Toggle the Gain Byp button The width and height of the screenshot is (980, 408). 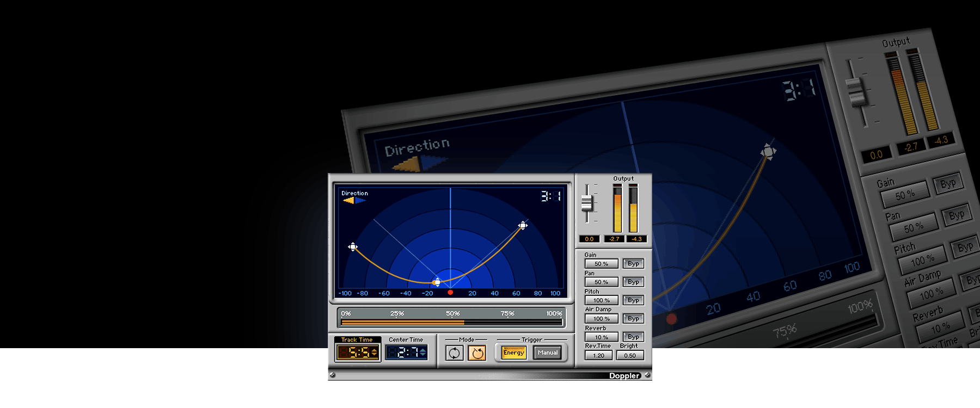point(633,264)
